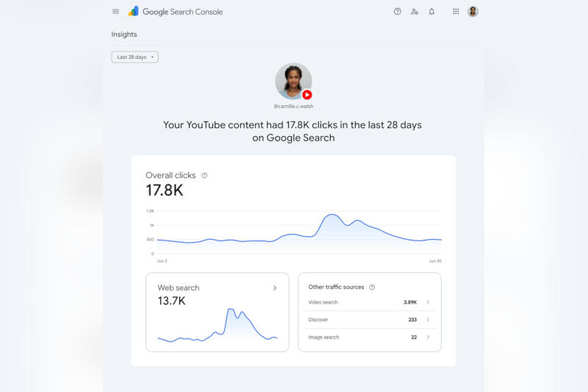Click the Other traffic sources title
The width and height of the screenshot is (588, 392).
coord(336,287)
